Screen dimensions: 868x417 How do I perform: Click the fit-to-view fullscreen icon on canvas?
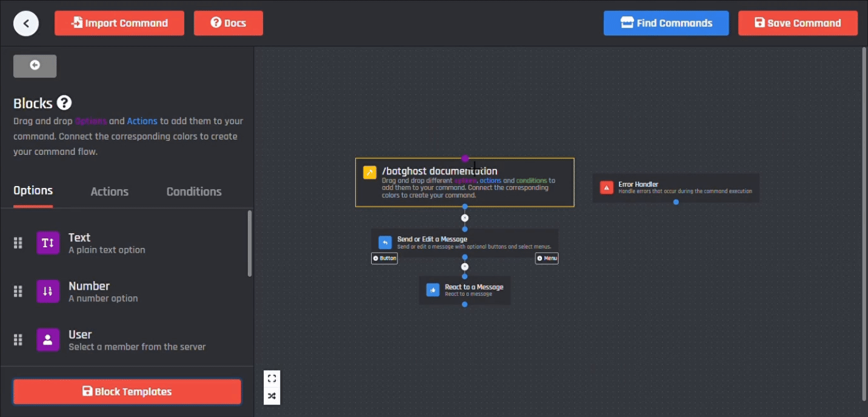[x=272, y=379]
